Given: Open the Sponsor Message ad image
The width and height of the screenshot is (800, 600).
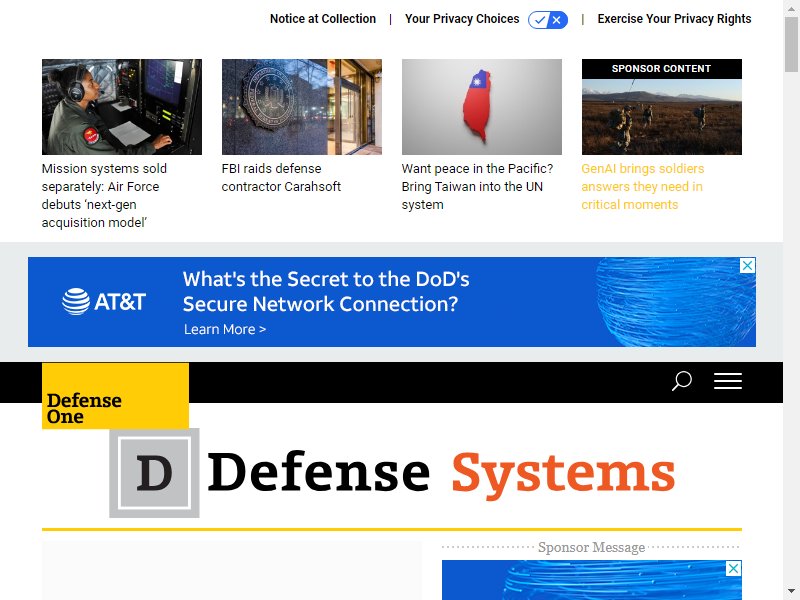Looking at the screenshot, I should (x=592, y=580).
